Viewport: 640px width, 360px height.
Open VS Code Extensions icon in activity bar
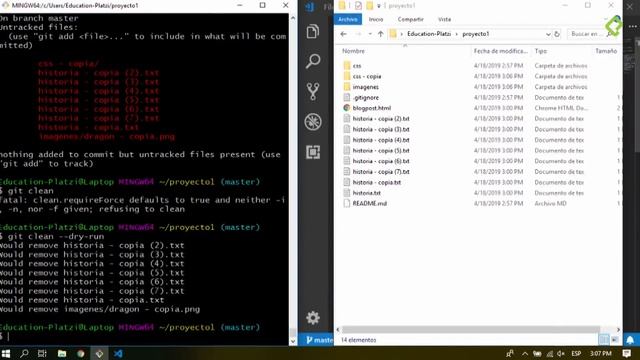(313, 152)
